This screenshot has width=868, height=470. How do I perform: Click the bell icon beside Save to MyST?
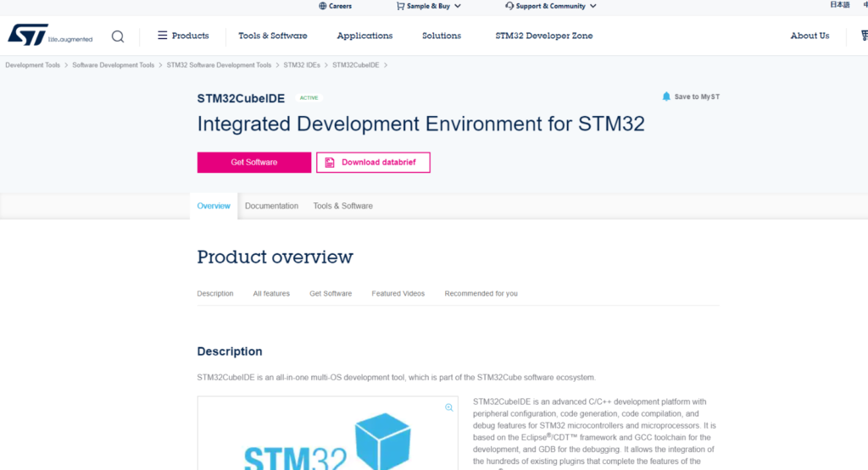(x=666, y=97)
